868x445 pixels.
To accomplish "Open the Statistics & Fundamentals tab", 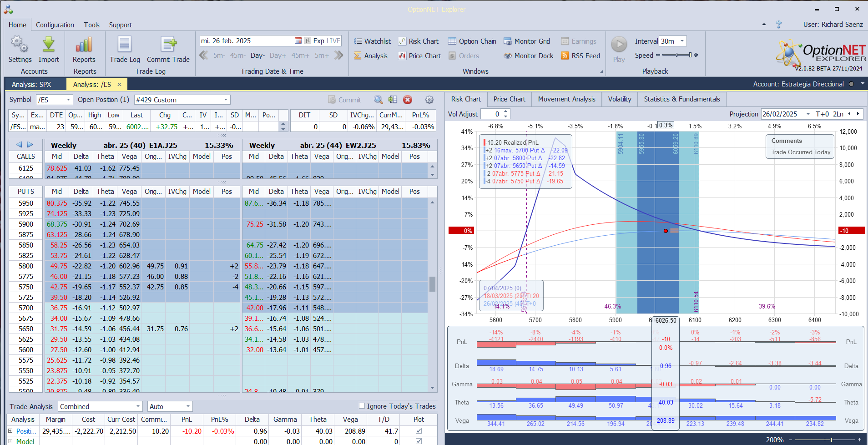I will (x=682, y=99).
